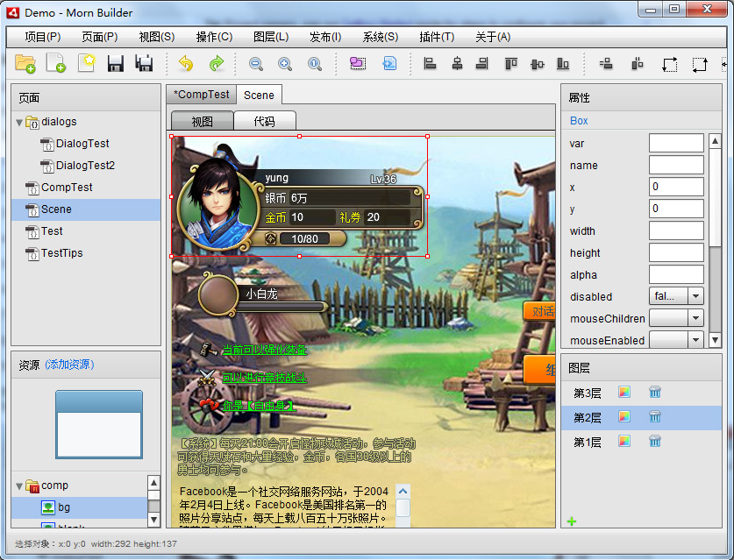734x560 pixels.
Task: Click the purple group-to-container icon
Action: [358, 63]
